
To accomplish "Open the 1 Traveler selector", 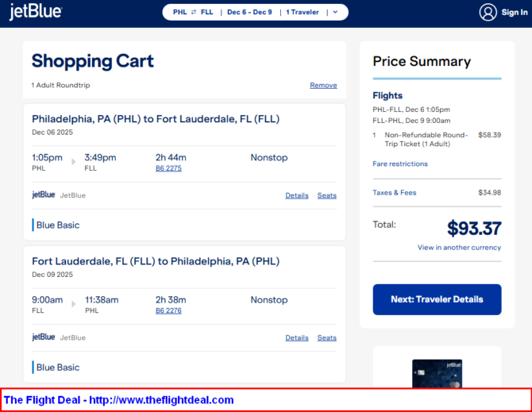I will 303,13.
